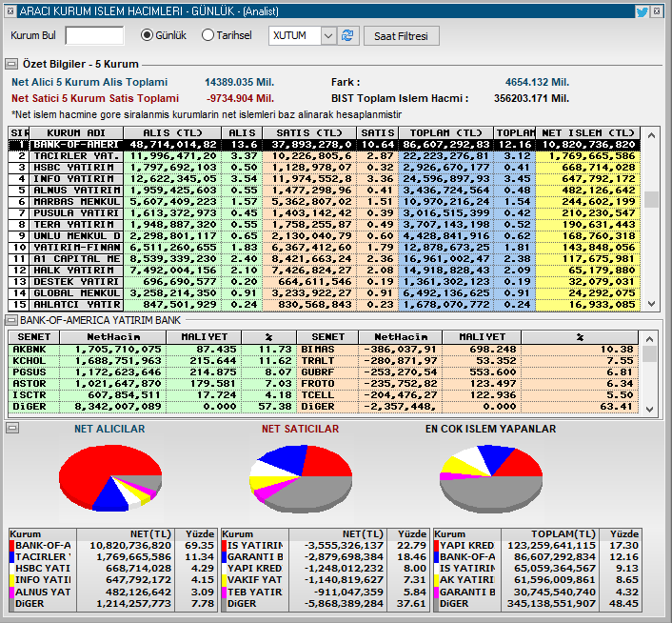Click the EN COK ISLEM YAPANLAR pie chart

coord(491,478)
